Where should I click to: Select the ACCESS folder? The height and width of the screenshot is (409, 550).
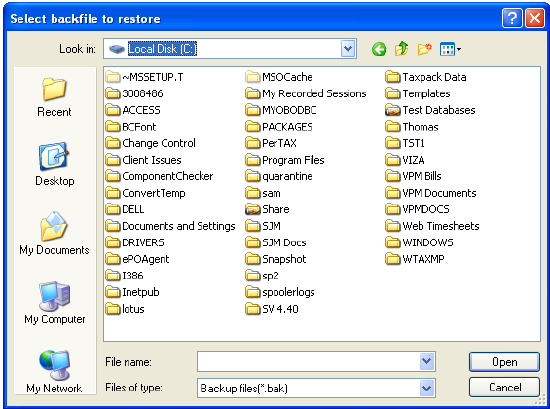(133, 110)
